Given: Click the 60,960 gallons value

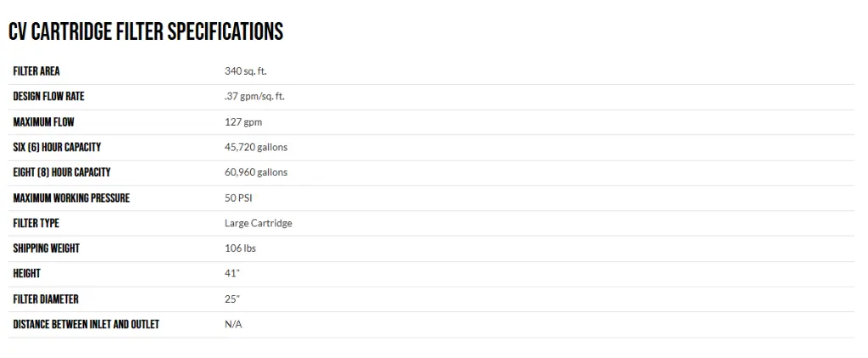Looking at the screenshot, I should [256, 172].
